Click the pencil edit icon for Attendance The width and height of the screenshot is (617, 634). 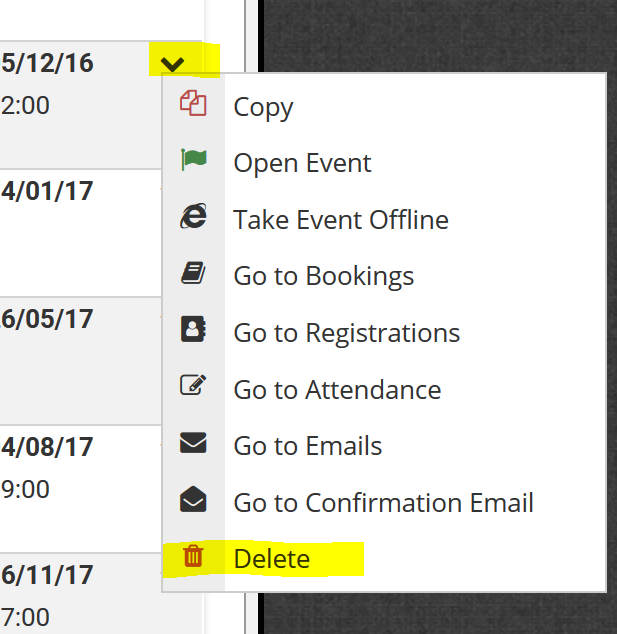point(193,387)
